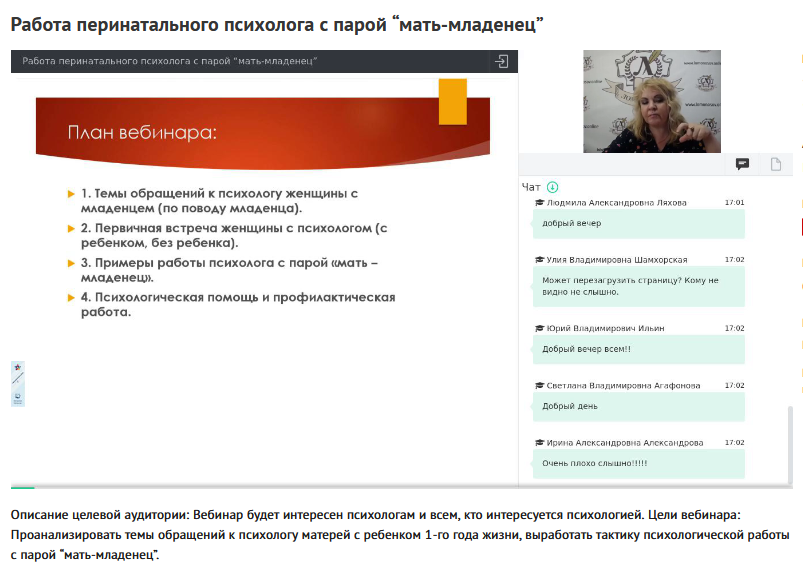Click graduation cap icon beside Светлана Агафонова
803x582 pixels.
[540, 385]
